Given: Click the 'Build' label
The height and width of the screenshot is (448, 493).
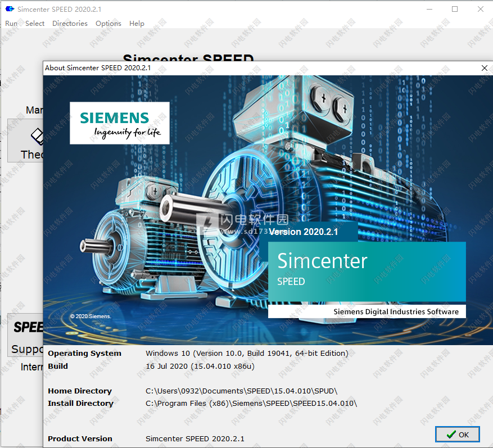Looking at the screenshot, I should click(x=58, y=366).
